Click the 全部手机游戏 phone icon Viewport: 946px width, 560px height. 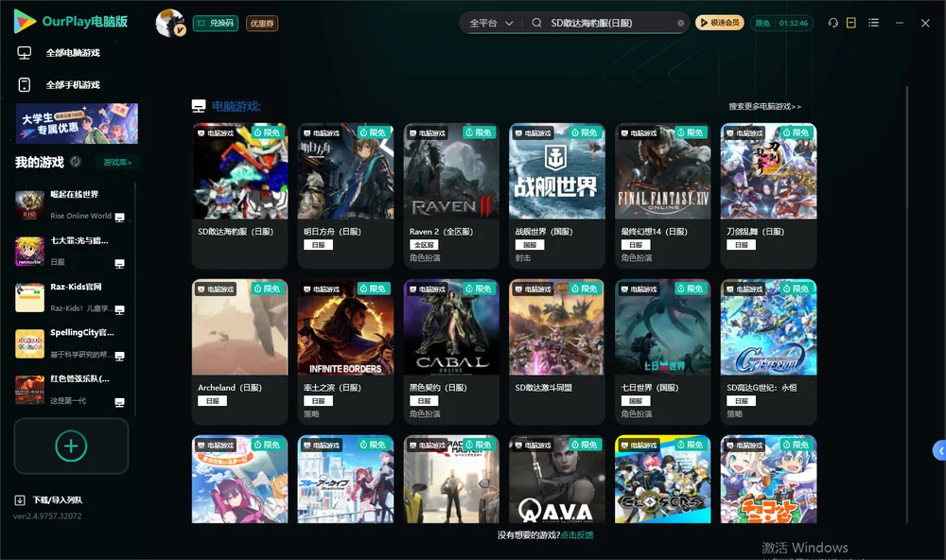click(x=25, y=84)
